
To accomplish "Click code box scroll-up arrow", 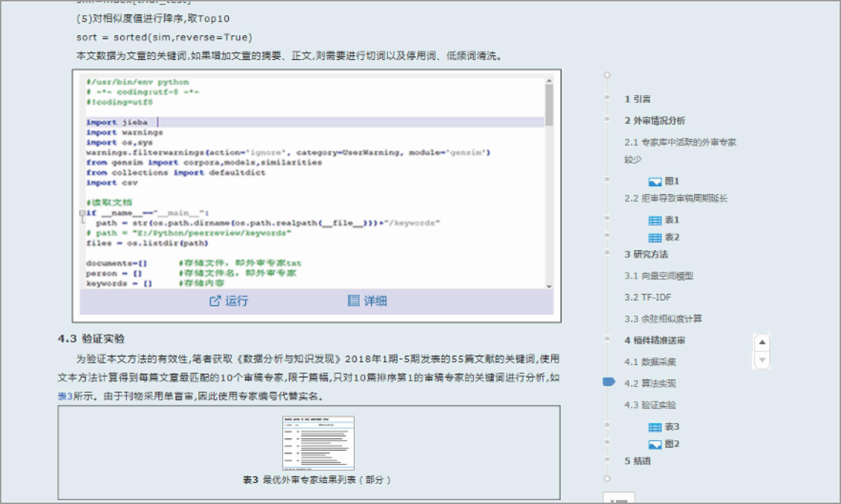I will [549, 81].
